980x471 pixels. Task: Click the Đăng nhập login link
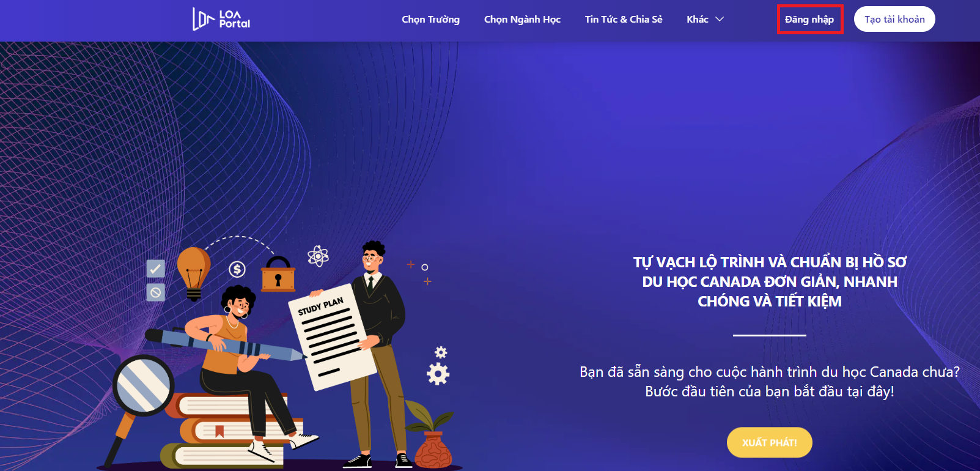(809, 19)
